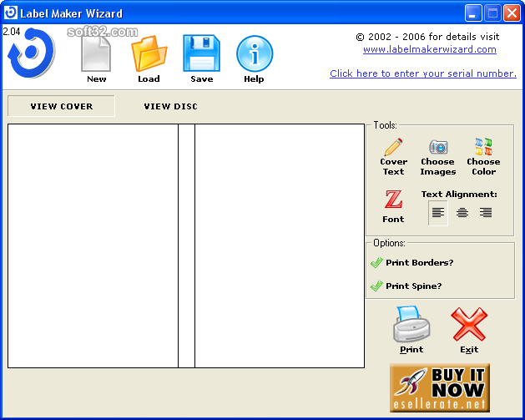The width and height of the screenshot is (525, 420).
Task: Click the title bar application icon
Action: [10, 13]
